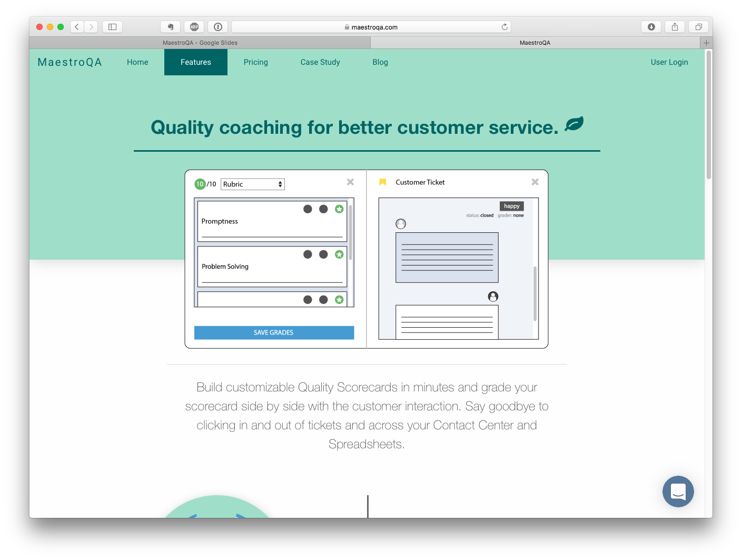
Task: Show all tabs overview icon
Action: coord(698,27)
